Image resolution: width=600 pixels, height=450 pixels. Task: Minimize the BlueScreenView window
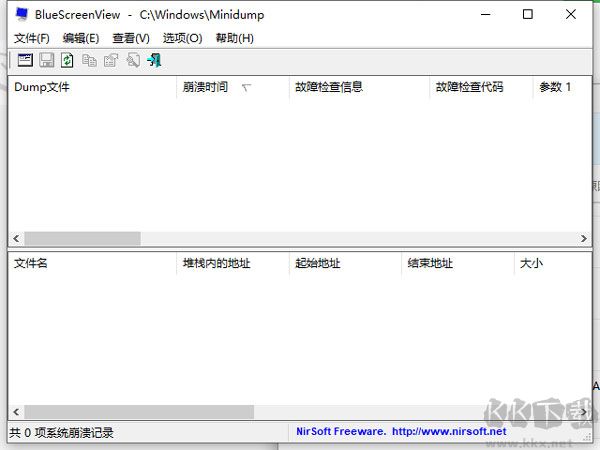(486, 15)
